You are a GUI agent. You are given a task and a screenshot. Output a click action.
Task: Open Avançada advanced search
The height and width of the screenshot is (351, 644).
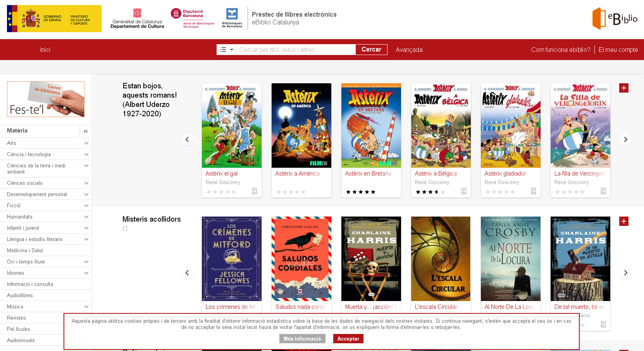pyautogui.click(x=409, y=50)
